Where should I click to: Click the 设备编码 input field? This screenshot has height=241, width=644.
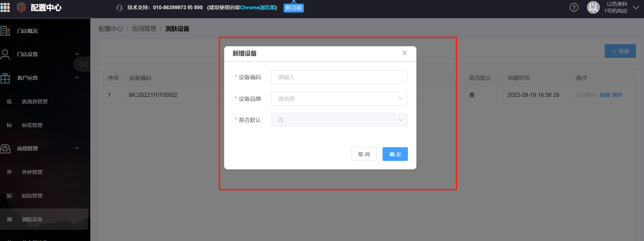tap(339, 77)
